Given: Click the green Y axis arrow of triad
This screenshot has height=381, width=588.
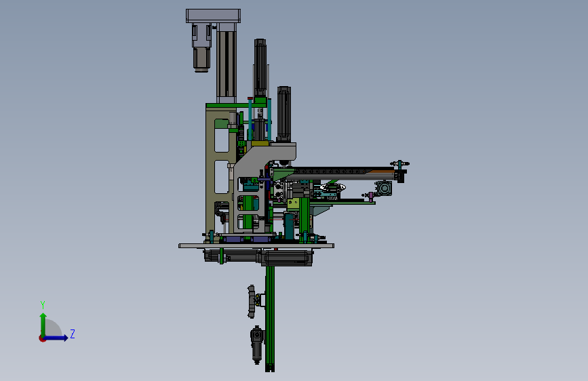Looking at the screenshot, I should point(43,325).
